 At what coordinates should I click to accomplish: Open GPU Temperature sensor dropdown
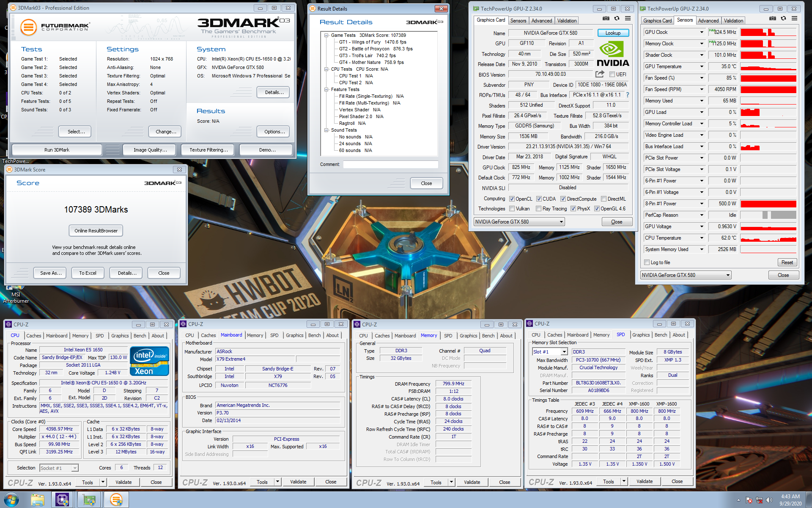702,66
